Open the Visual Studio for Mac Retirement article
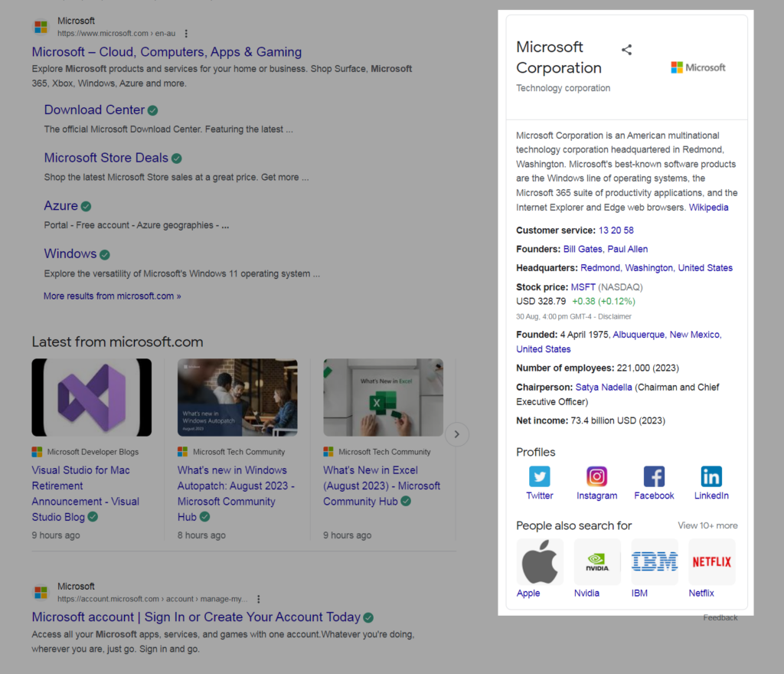 (86, 493)
